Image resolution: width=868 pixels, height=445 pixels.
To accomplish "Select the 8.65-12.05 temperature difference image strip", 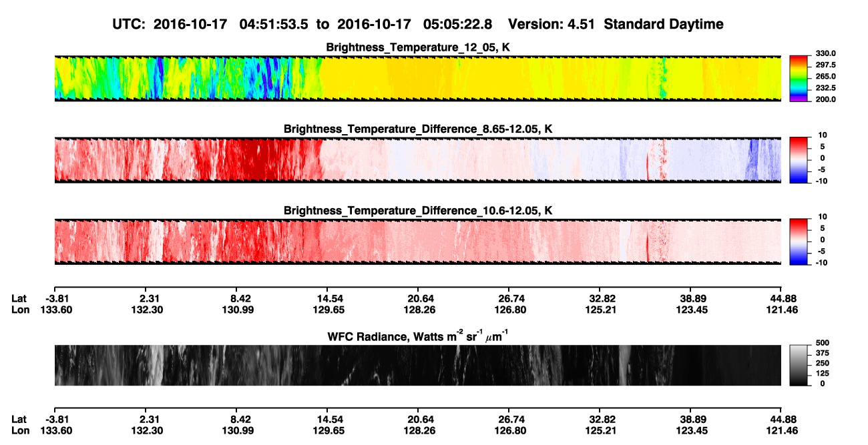I will coord(417,160).
